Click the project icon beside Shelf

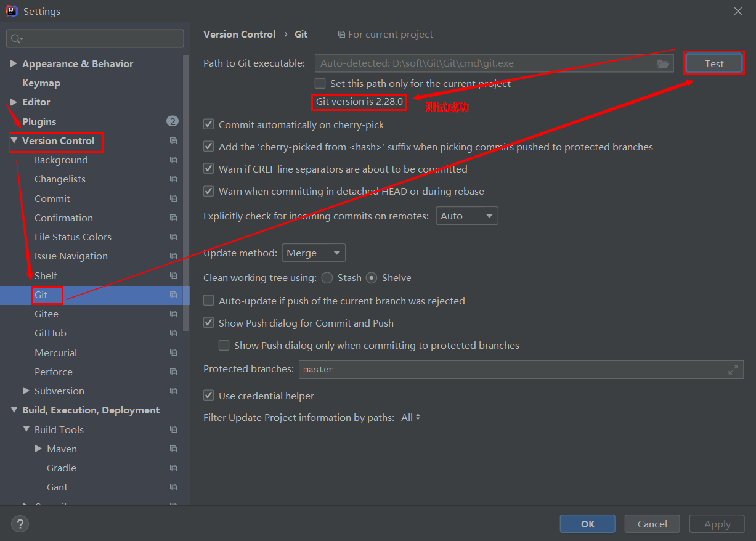point(173,275)
